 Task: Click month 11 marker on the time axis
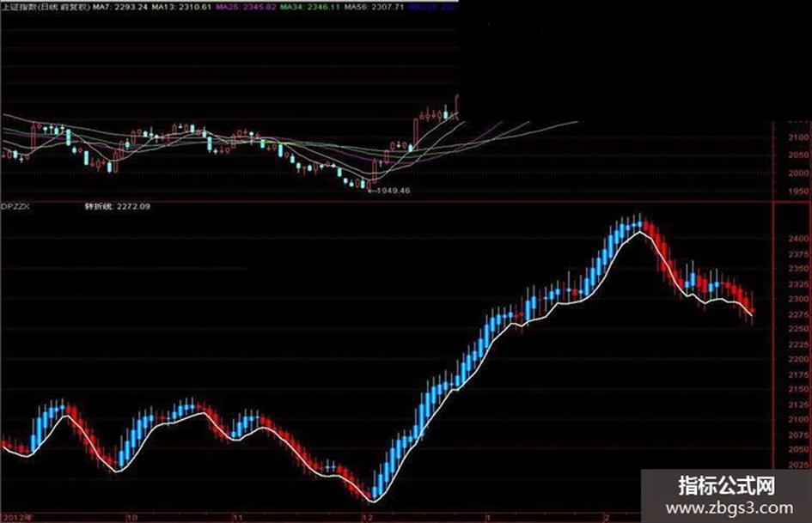coord(237,517)
